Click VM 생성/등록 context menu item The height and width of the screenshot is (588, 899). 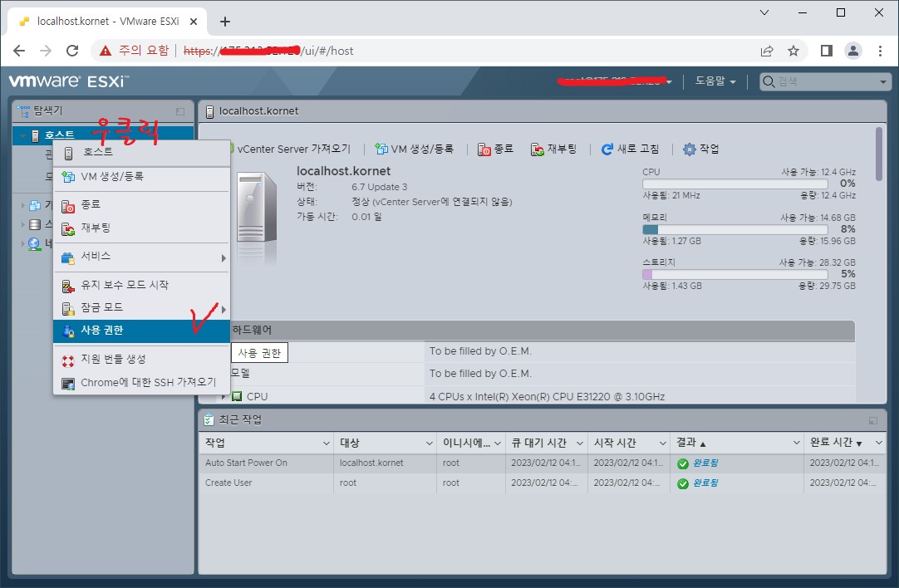click(141, 177)
